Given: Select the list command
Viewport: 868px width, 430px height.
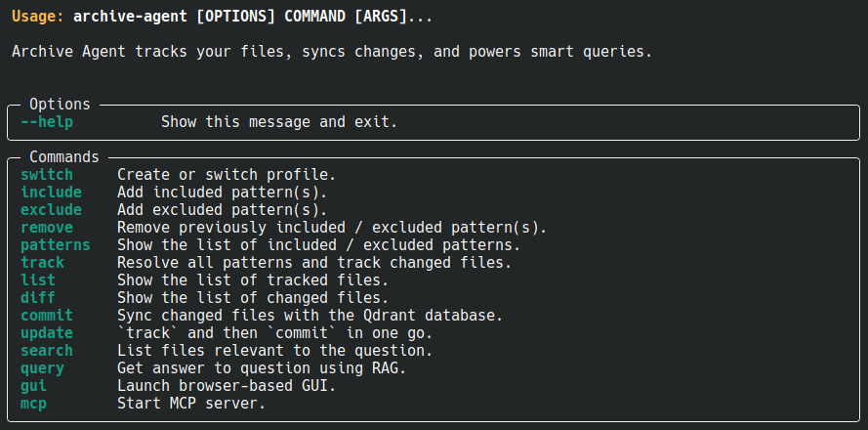Looking at the screenshot, I should 38,280.
